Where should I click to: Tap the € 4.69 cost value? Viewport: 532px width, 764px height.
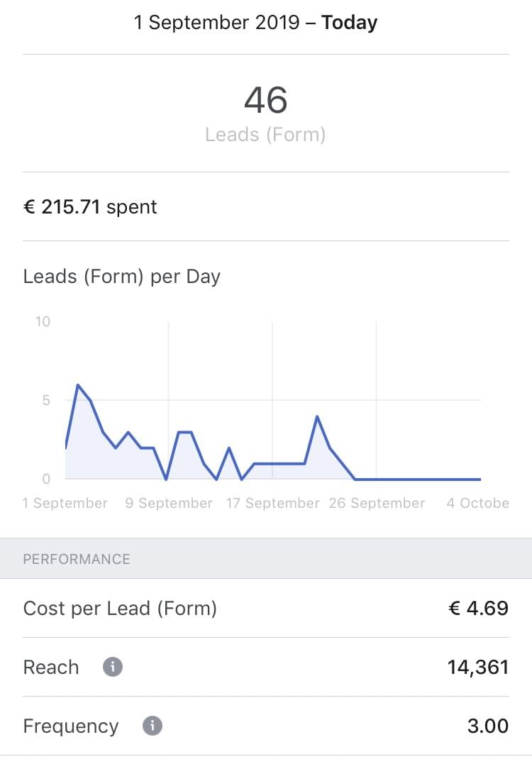479,609
